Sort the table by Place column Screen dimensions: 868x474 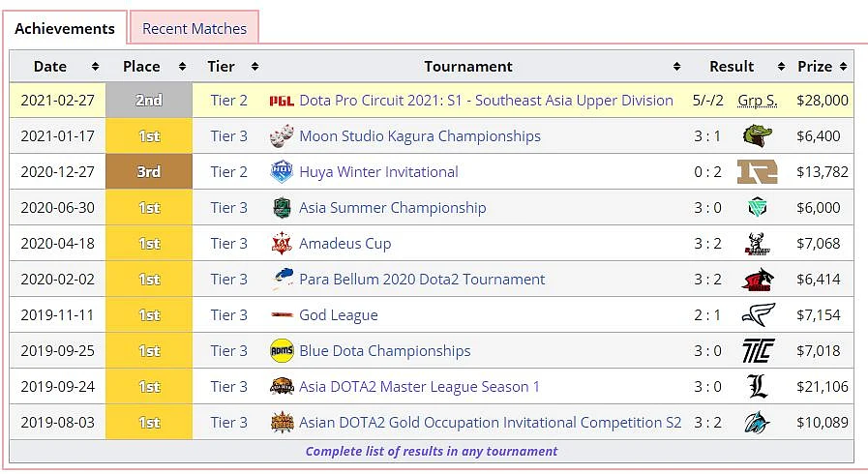click(182, 67)
